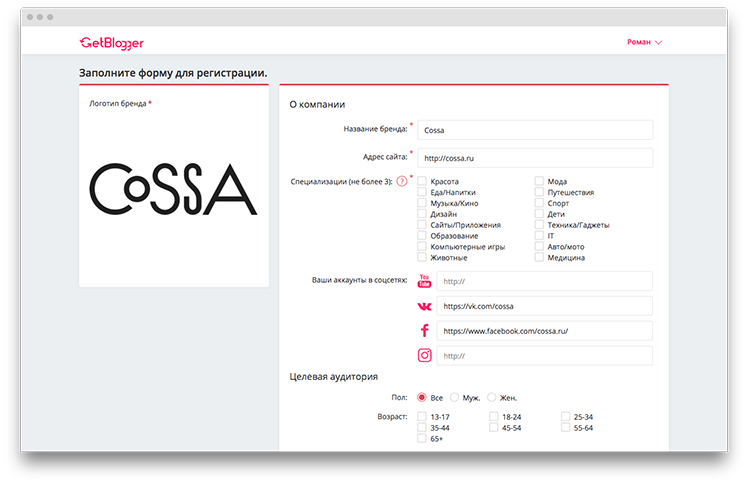Check the Спорт specialization
This screenshot has height=488, width=748.
click(539, 203)
